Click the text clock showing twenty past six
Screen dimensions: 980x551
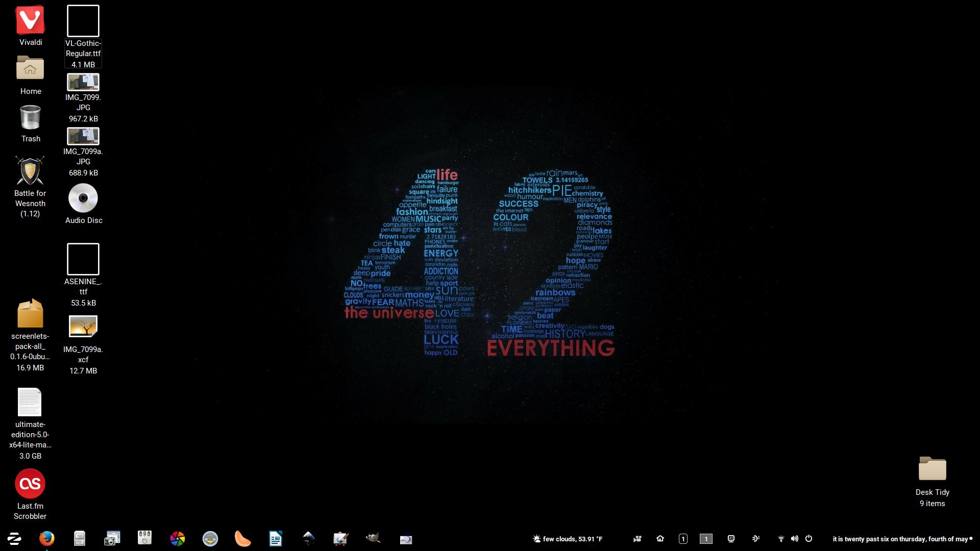[900, 539]
